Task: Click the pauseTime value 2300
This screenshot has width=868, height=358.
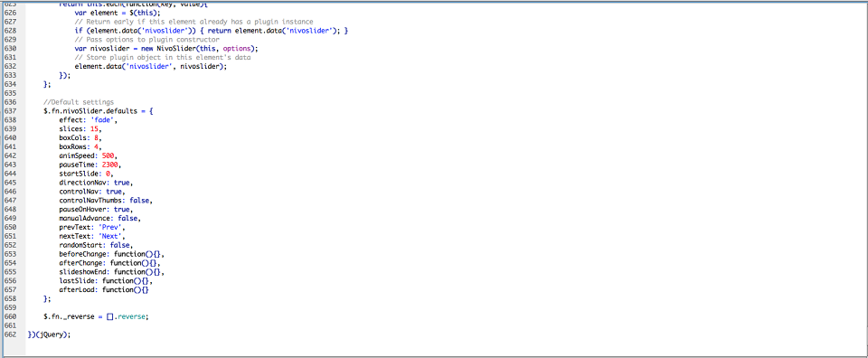Action: [x=110, y=165]
